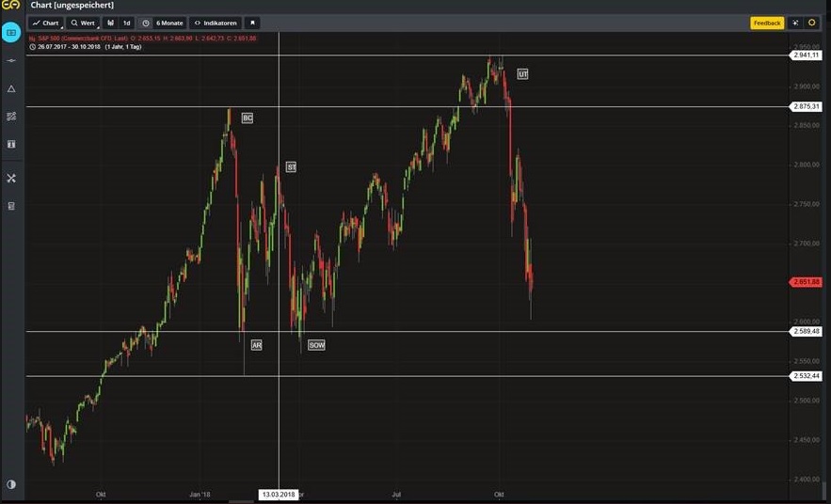Click the Jan '18 time axis label
Viewport: 831px width, 504px height.
(x=200, y=495)
